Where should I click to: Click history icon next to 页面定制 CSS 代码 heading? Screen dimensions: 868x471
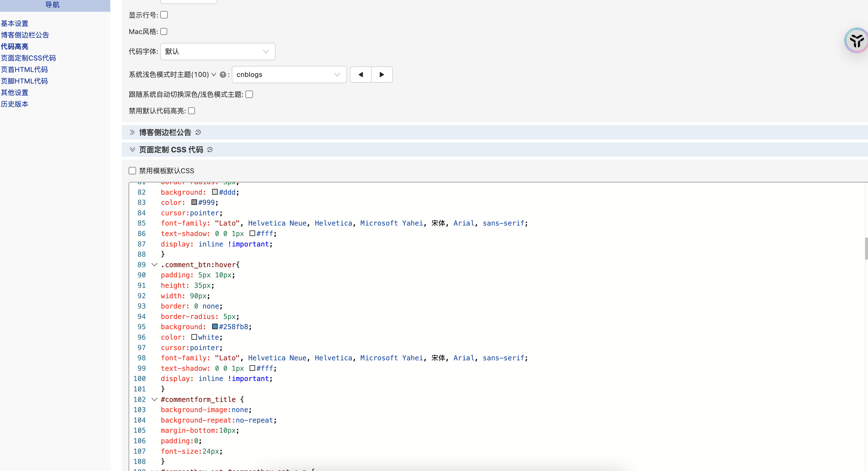pyautogui.click(x=210, y=149)
